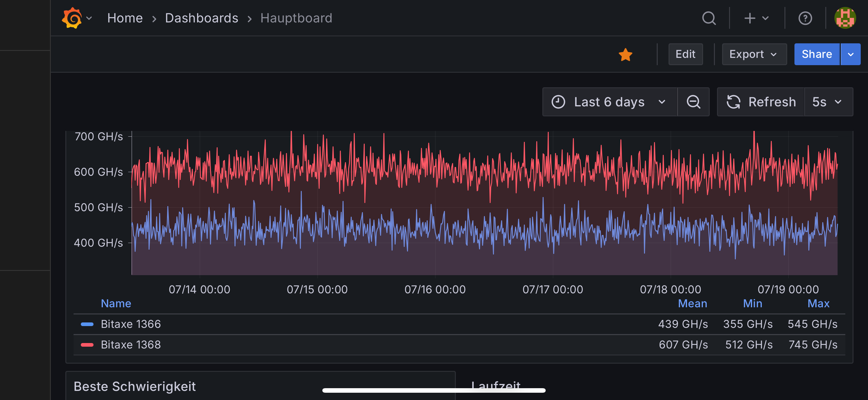The width and height of the screenshot is (868, 400).
Task: Click the blue Share button
Action: 817,55
